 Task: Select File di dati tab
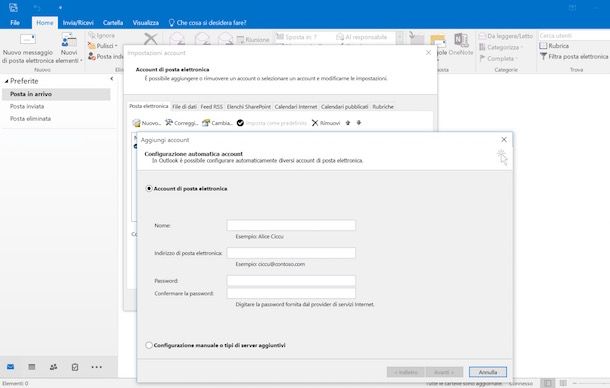click(184, 107)
